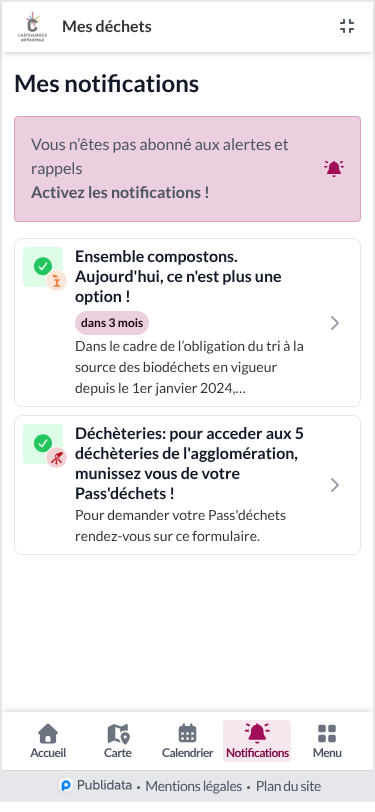Open 'Ensemble compostons' notification title
This screenshot has height=812, width=375.
coord(178,277)
